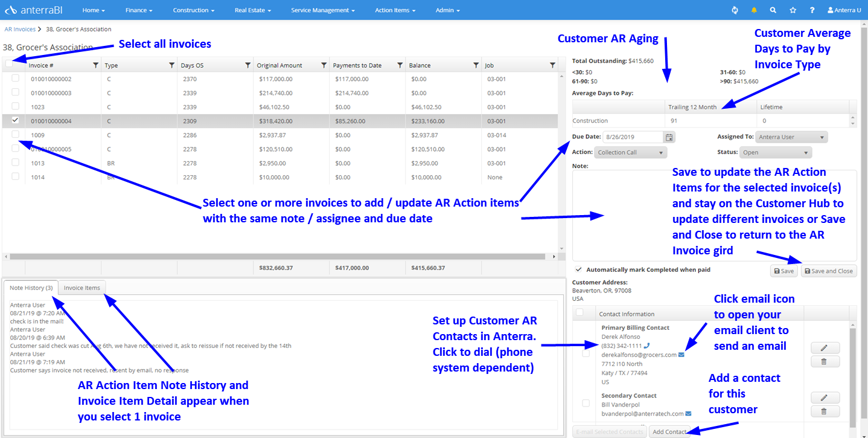
Task: Click into the Note text area
Action: coord(714,216)
